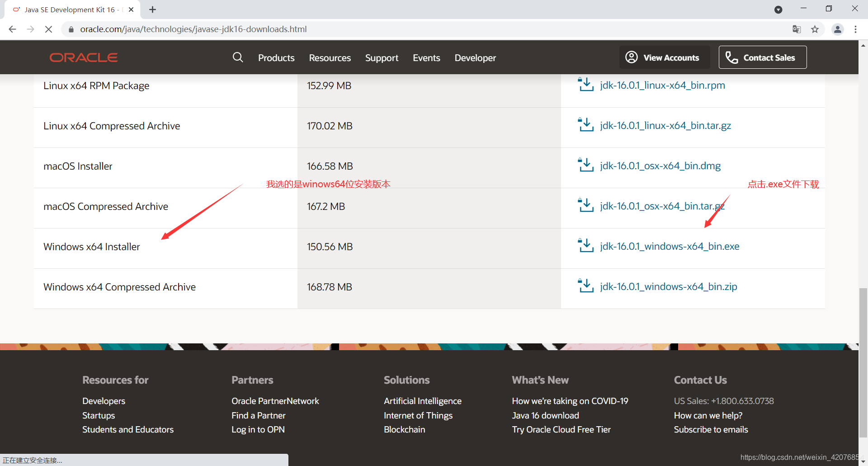Open the Support menu
Viewport: 868px width, 466px height.
[382, 58]
